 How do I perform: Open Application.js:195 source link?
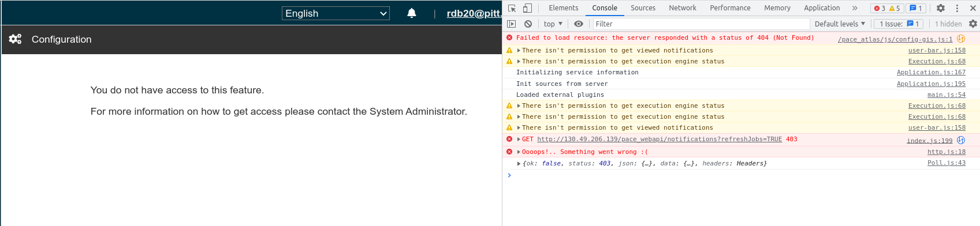931,84
